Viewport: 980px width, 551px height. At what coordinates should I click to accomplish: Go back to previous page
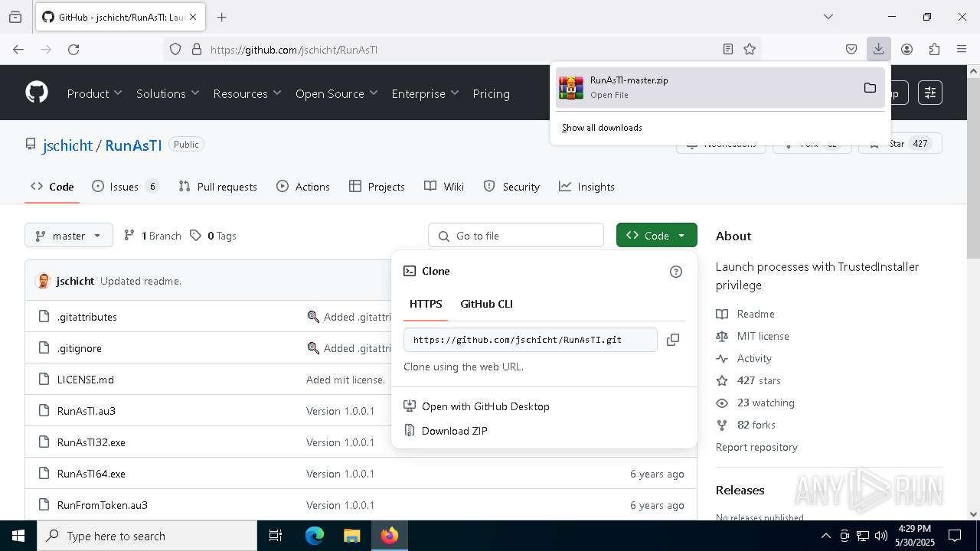[18, 49]
